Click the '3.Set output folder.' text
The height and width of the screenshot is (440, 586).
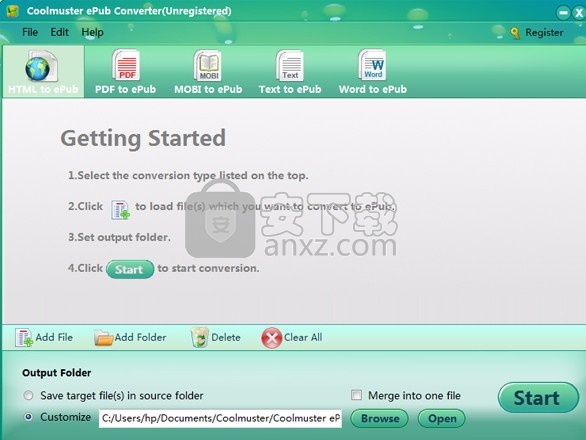[119, 237]
